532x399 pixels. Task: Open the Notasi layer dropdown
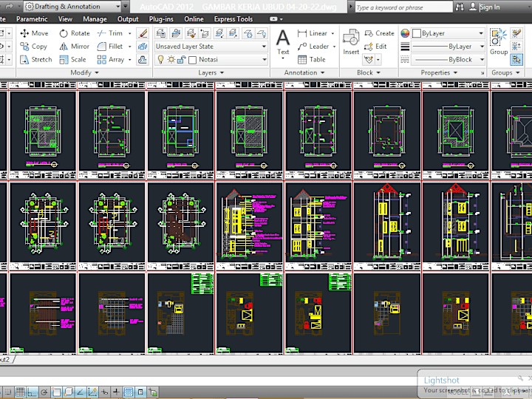[211, 60]
